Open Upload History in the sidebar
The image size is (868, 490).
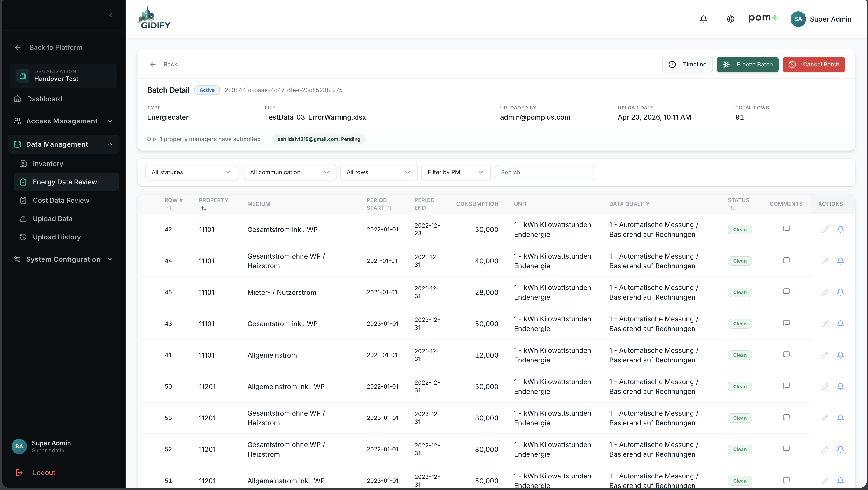(66, 237)
